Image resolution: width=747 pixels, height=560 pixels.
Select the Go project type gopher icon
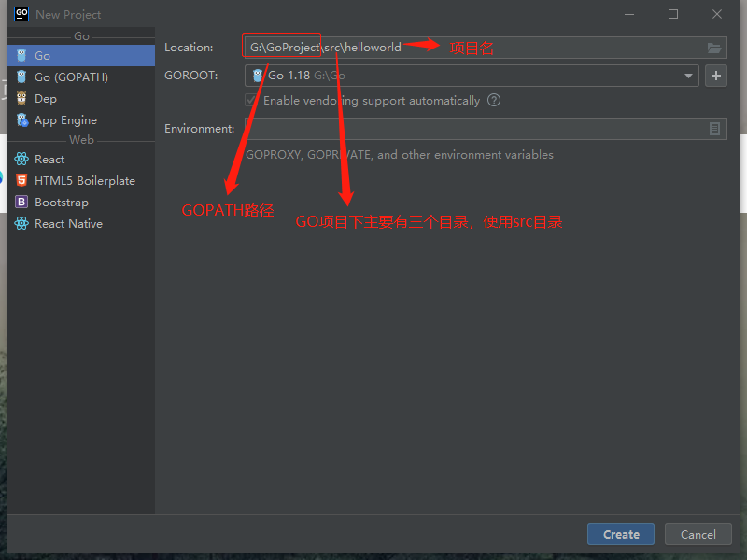pyautogui.click(x=21, y=56)
